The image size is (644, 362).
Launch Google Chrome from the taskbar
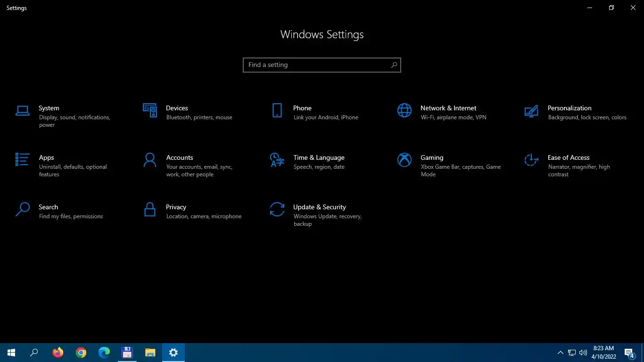(81, 353)
